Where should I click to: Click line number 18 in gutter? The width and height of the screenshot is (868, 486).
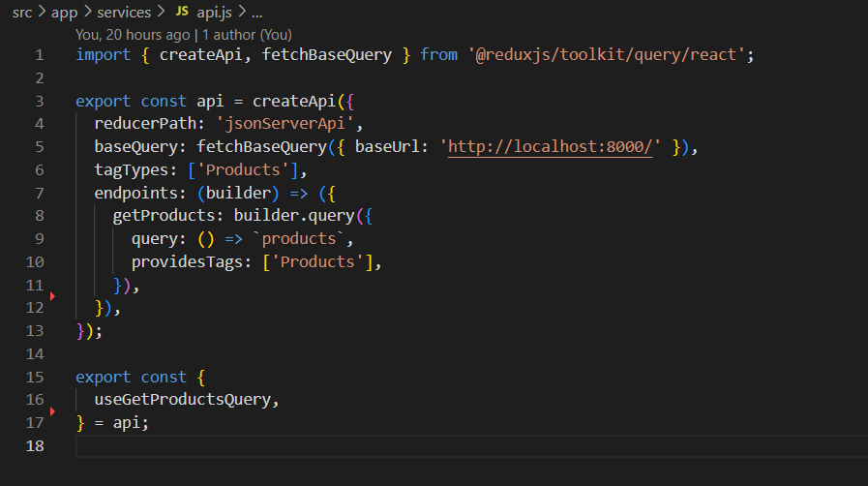(x=35, y=445)
